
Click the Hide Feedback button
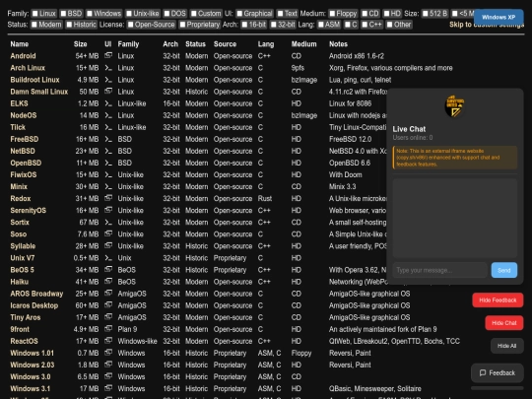(498, 299)
